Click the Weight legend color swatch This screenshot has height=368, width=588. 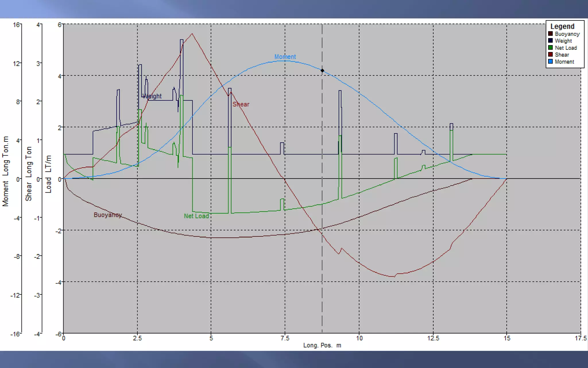pyautogui.click(x=550, y=41)
